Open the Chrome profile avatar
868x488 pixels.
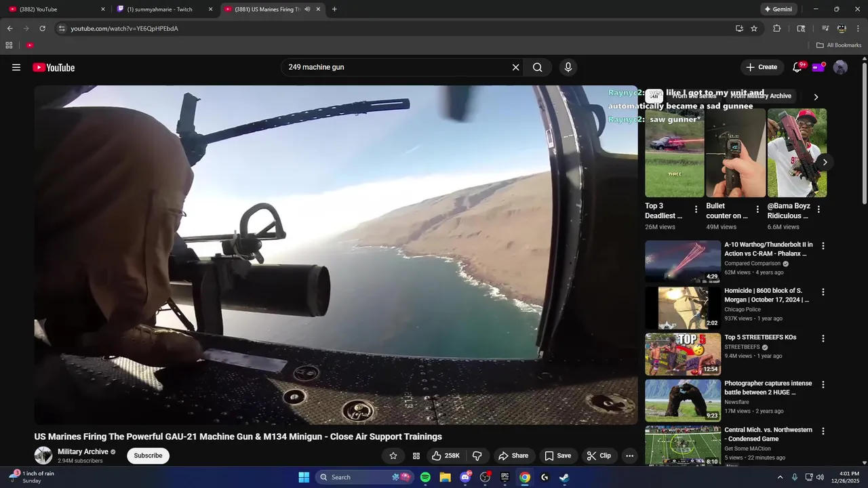coord(842,28)
